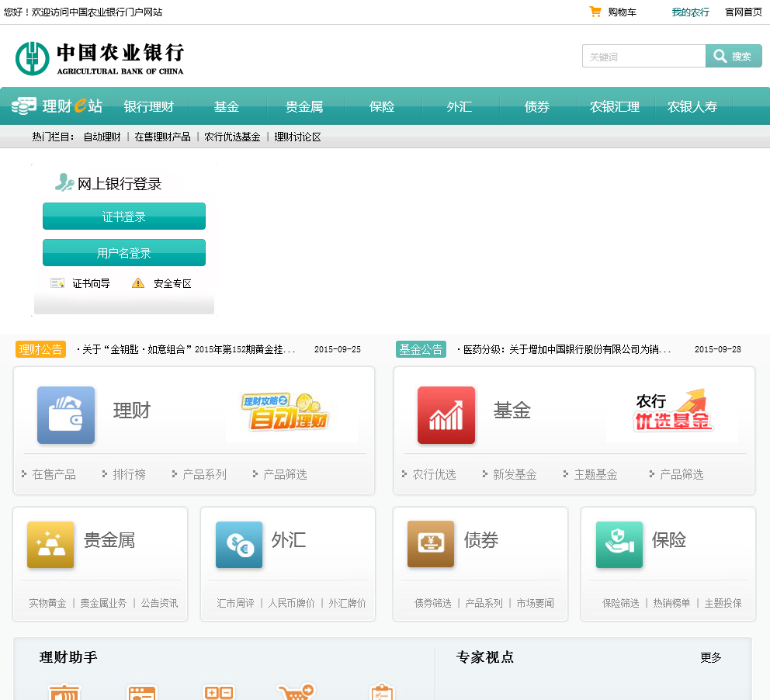770x700 pixels.
Task: Open the 理财公告 orange label
Action: pyautogui.click(x=41, y=349)
